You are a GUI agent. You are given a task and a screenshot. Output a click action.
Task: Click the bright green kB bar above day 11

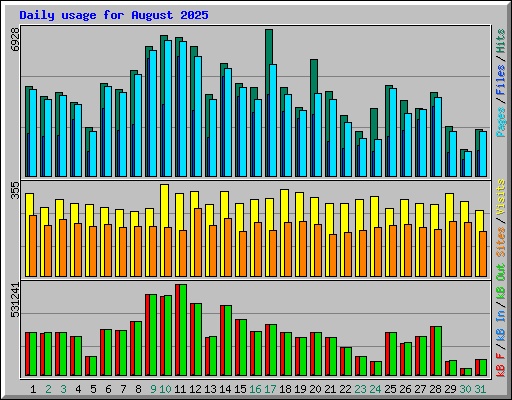point(183,330)
